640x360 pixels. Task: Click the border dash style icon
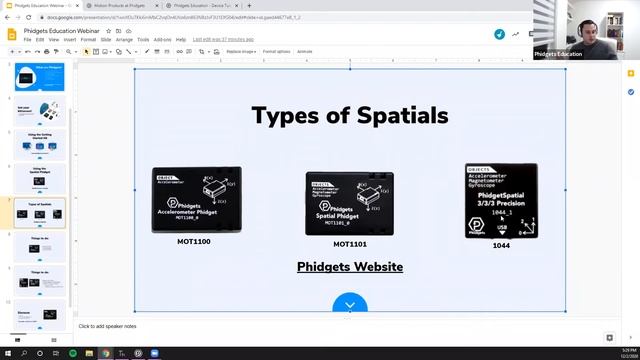[167, 52]
